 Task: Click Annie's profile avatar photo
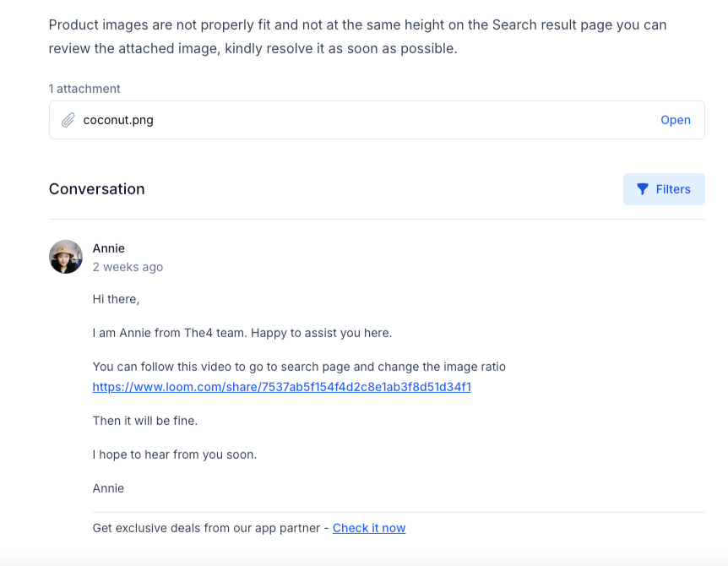pyautogui.click(x=66, y=257)
